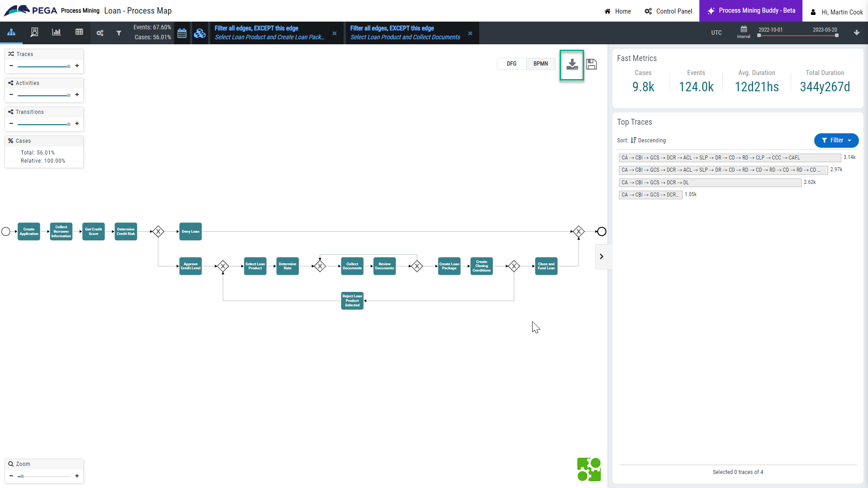This screenshot has height=488, width=868.
Task: Click the filter icon in top toolbar
Action: 118,32
